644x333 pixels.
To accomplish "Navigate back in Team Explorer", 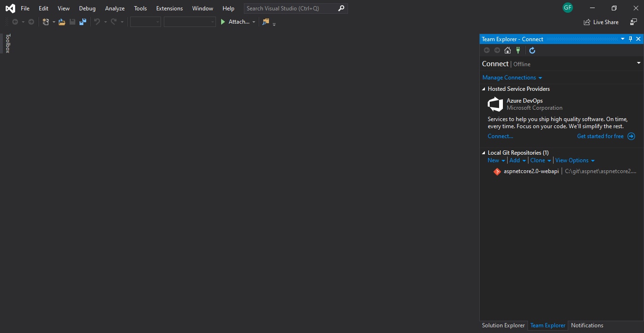I will [487, 50].
